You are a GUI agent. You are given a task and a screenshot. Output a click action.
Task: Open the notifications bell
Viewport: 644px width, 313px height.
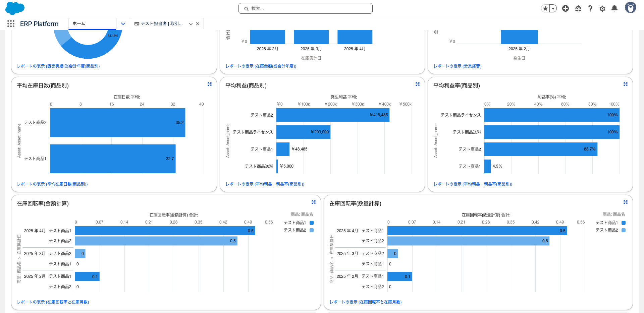coord(614,8)
